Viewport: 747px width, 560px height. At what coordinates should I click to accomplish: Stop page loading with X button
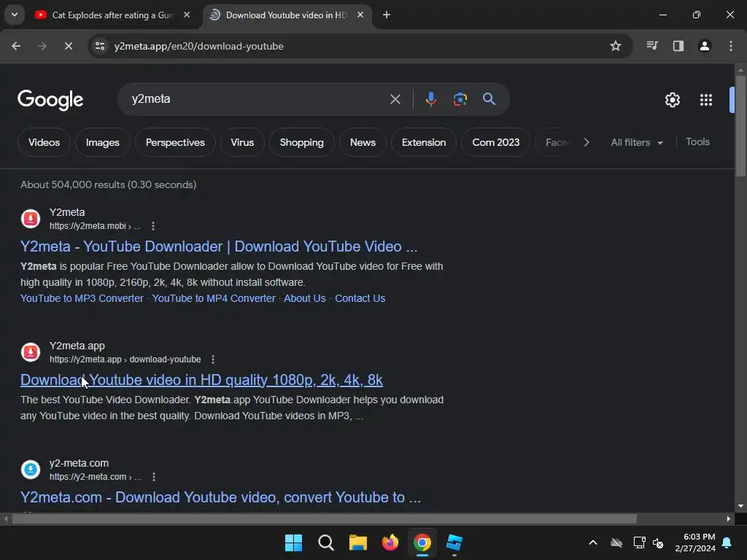[x=68, y=46]
